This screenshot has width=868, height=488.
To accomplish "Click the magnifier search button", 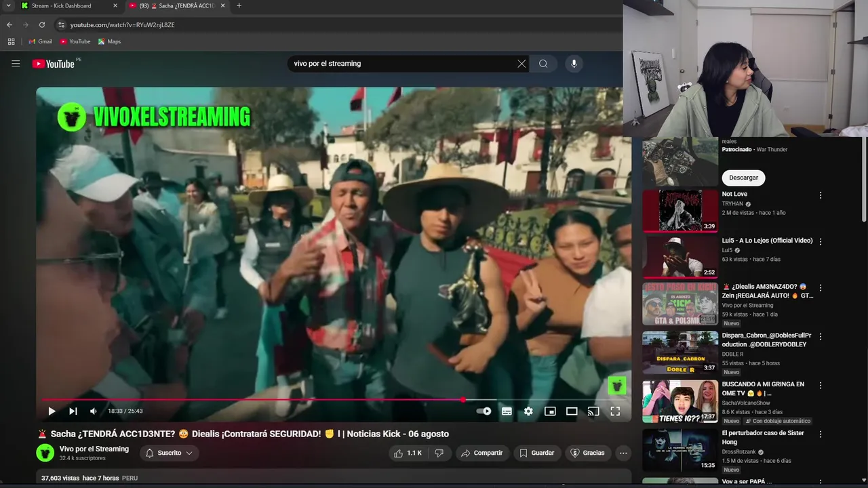I will 543,64.
